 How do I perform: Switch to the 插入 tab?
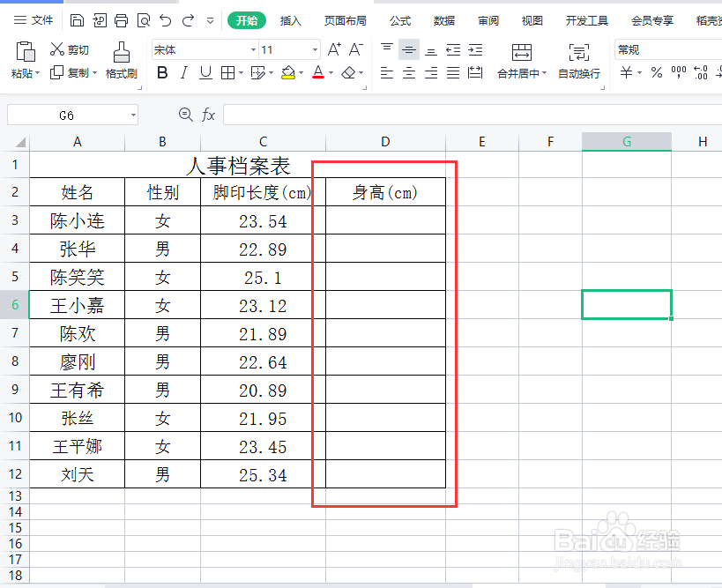pos(291,21)
